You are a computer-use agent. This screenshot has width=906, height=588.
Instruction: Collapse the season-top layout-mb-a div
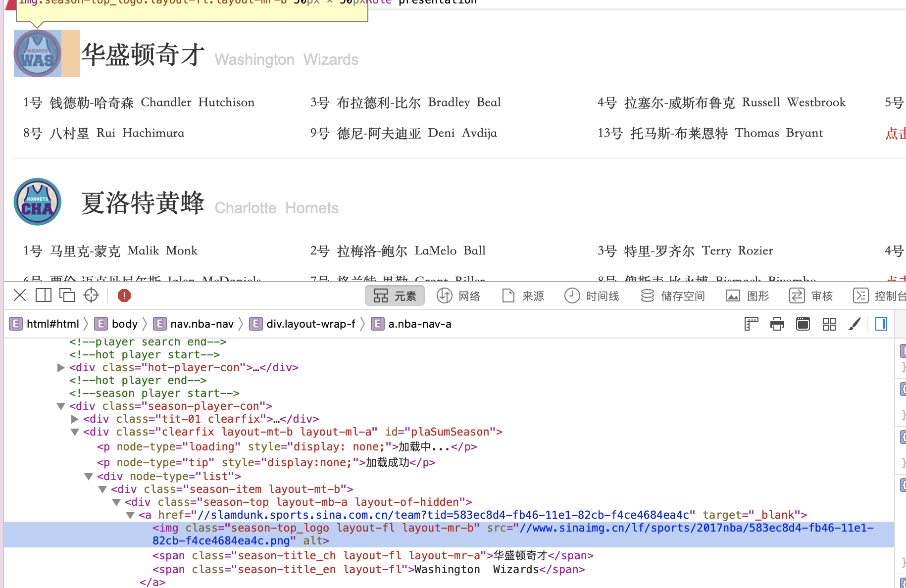coord(116,502)
